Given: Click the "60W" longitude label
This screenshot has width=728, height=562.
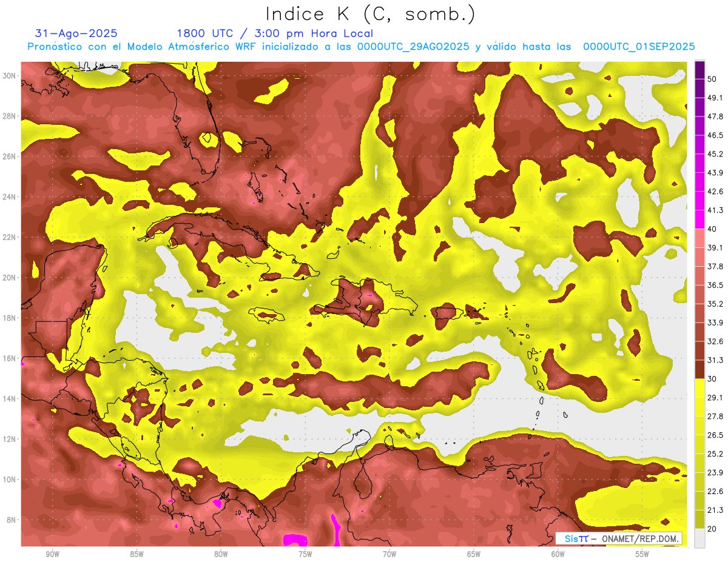Looking at the screenshot, I should pyautogui.click(x=558, y=555).
